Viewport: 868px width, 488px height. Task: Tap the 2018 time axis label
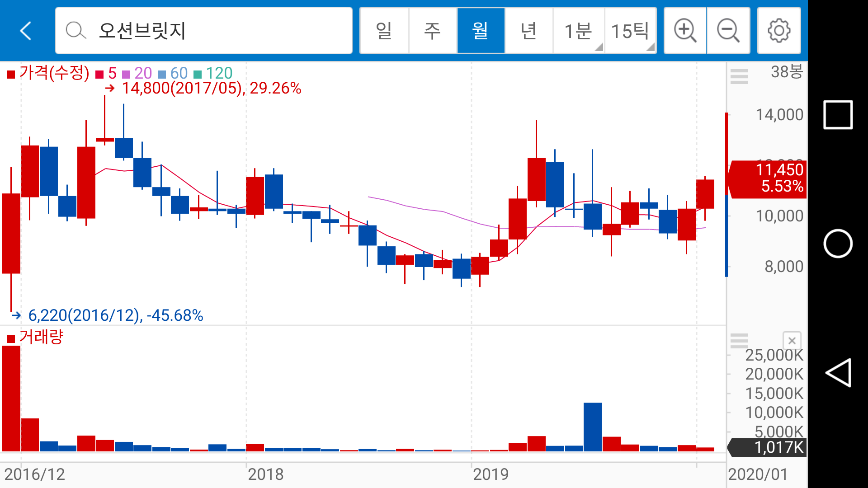[x=266, y=474]
